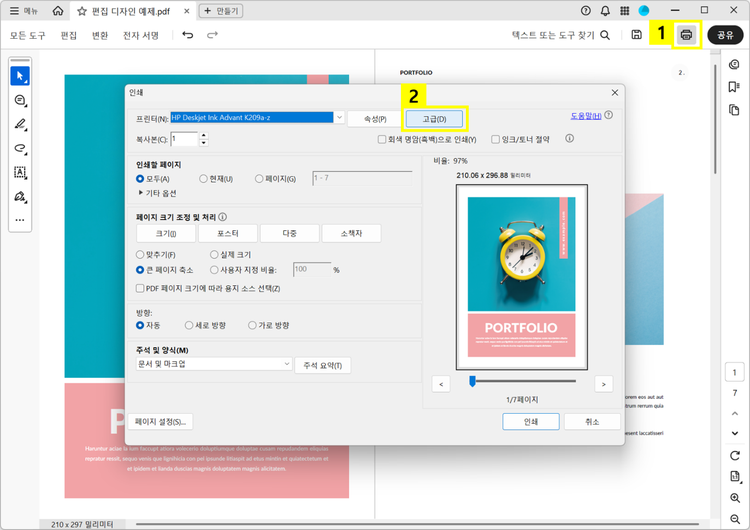The image size is (750, 530).
Task: Switch to the 소책자 tab
Action: (352, 233)
